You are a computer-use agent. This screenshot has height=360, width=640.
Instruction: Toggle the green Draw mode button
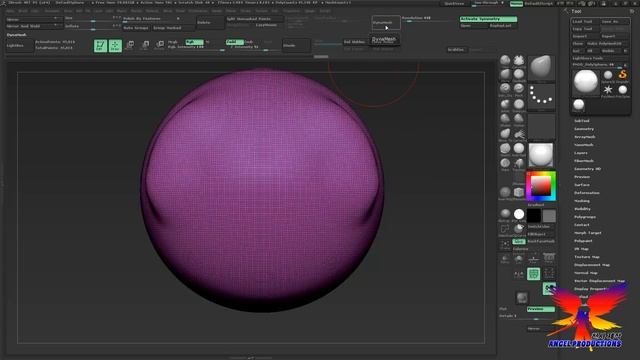tap(115, 46)
